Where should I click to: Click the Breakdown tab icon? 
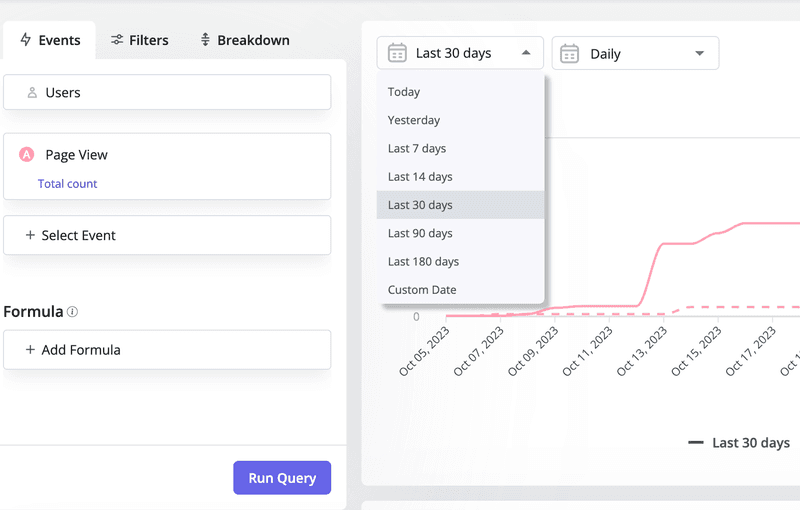205,40
